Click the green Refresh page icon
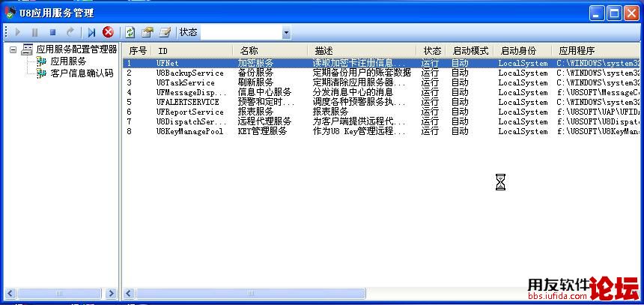Image resolution: width=644 pixels, height=305 pixels. (130, 32)
